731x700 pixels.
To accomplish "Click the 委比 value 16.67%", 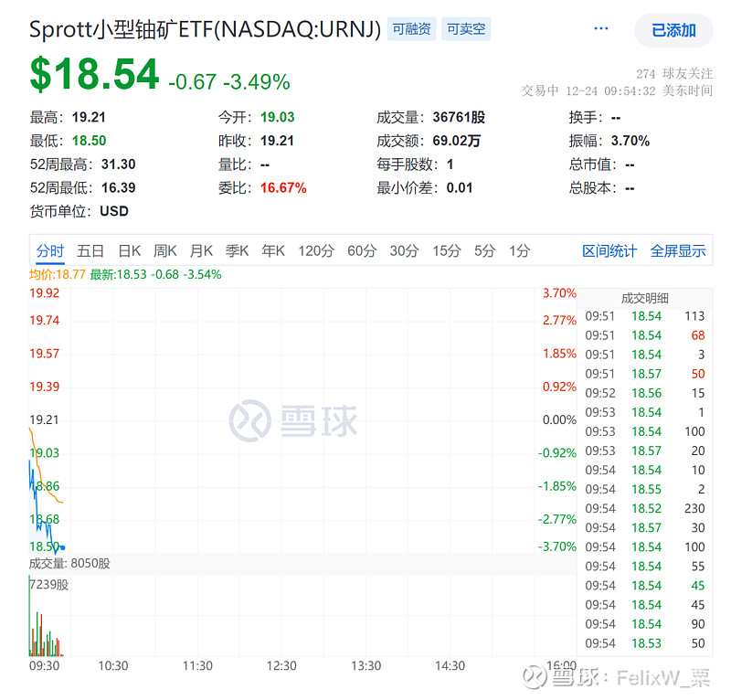I will coord(283,187).
